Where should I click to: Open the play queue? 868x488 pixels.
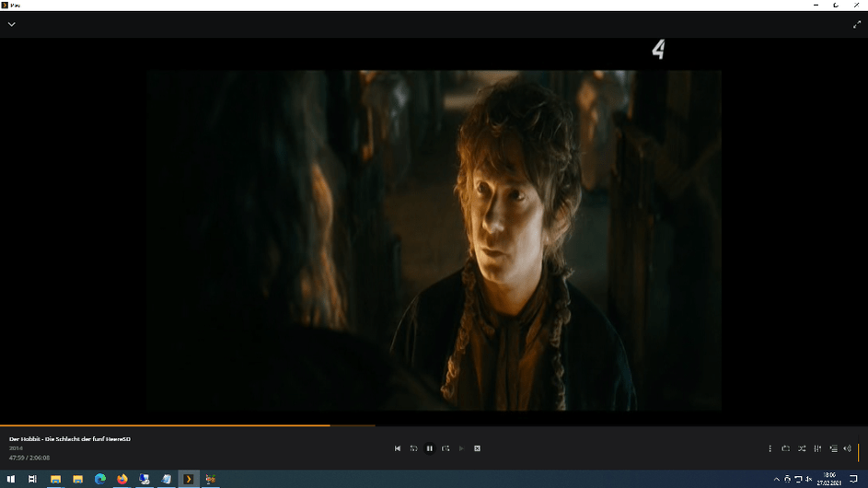pyautogui.click(x=833, y=448)
